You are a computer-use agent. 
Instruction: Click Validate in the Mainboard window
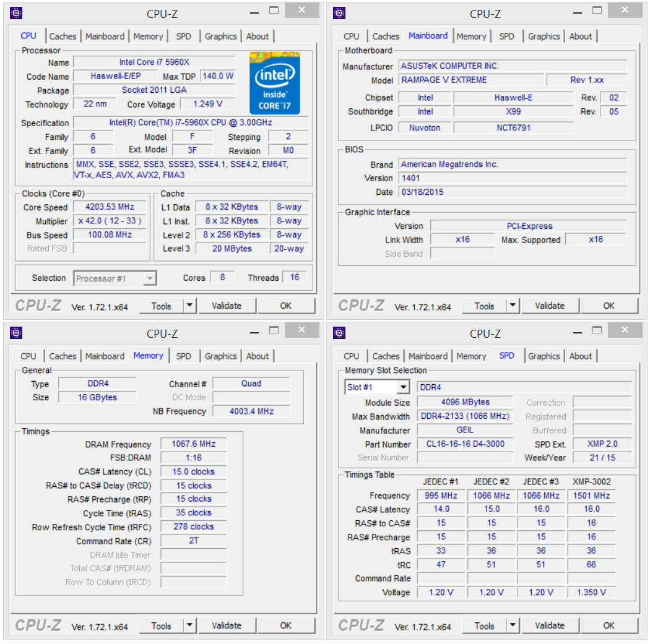pyautogui.click(x=550, y=306)
